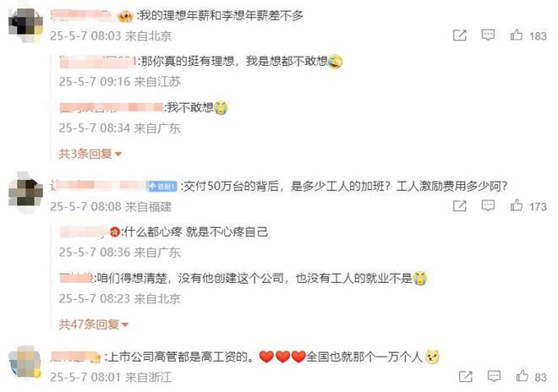The image size is (558, 392).
Task: Open first commenter's avatar
Action: [x=25, y=25]
